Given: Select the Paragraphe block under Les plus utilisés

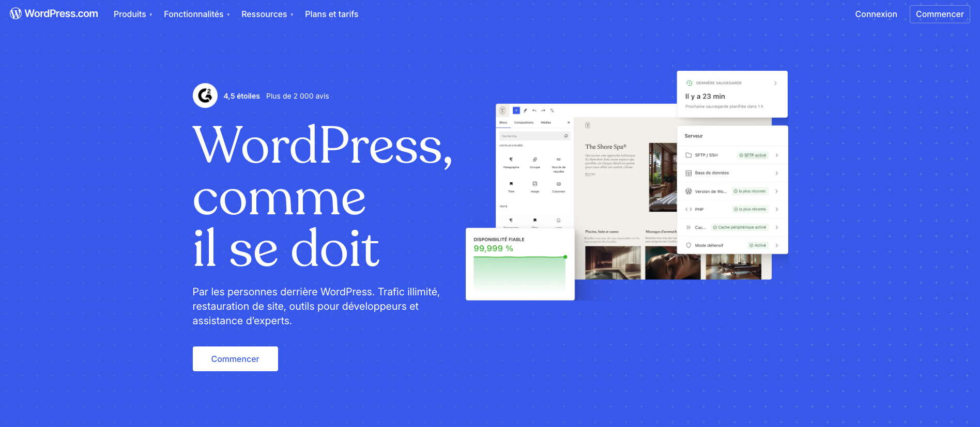Looking at the screenshot, I should point(511,163).
